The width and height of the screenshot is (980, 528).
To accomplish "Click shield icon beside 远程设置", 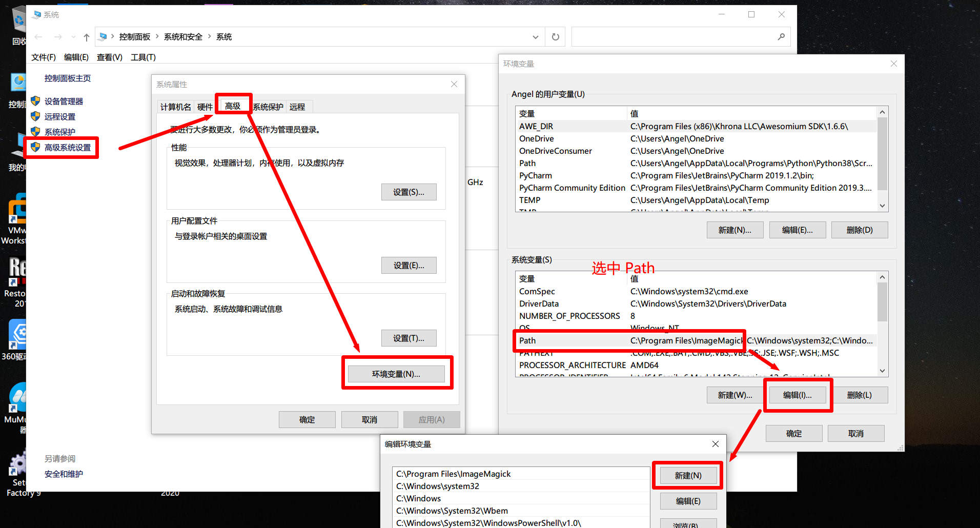I will [35, 116].
